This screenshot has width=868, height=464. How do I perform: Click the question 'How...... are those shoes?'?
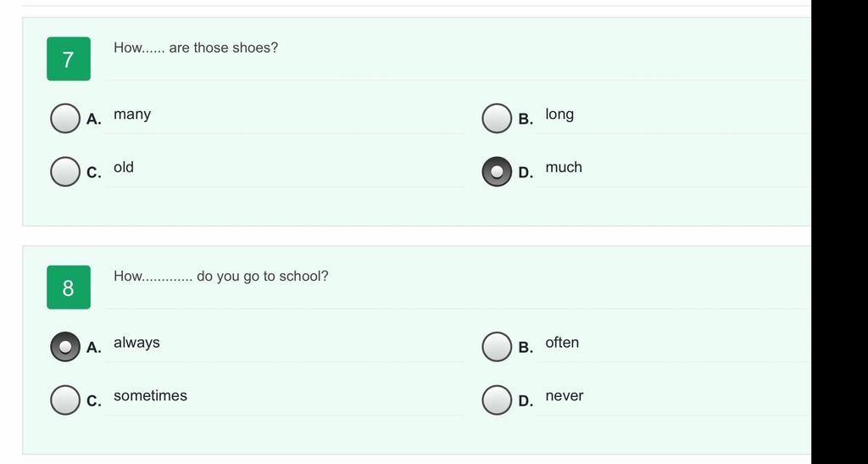196,48
